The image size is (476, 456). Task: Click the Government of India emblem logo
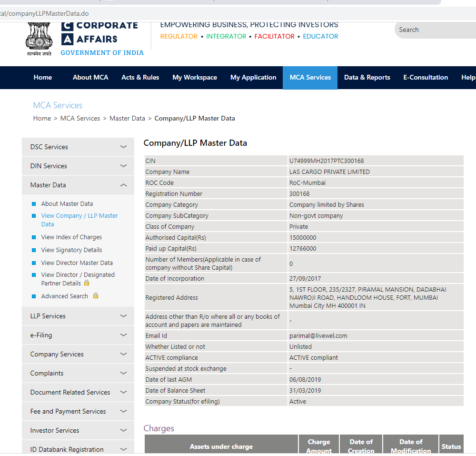click(x=39, y=39)
